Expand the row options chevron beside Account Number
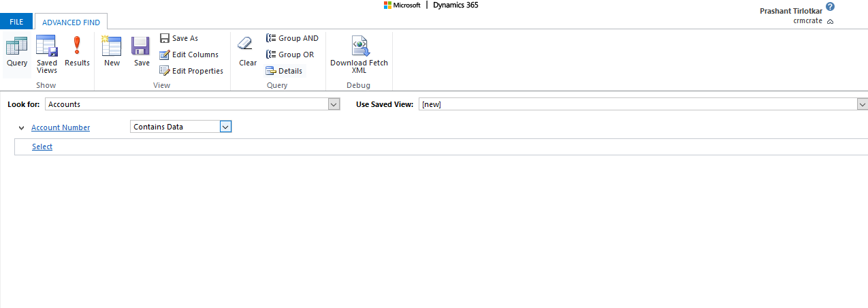Screen dimensions: 868x308 (x=22, y=128)
